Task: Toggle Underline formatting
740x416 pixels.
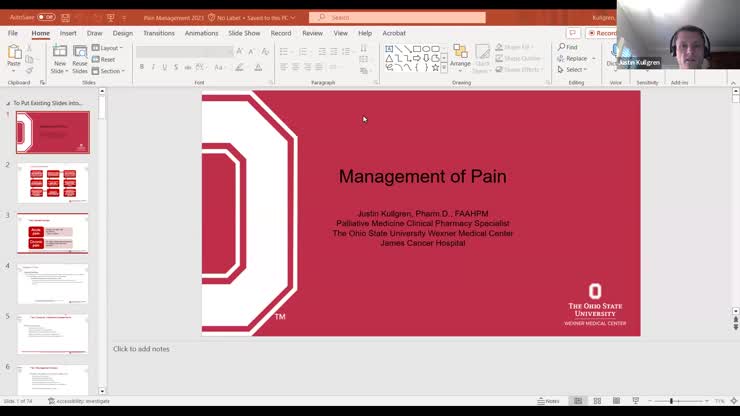Action: (164, 68)
